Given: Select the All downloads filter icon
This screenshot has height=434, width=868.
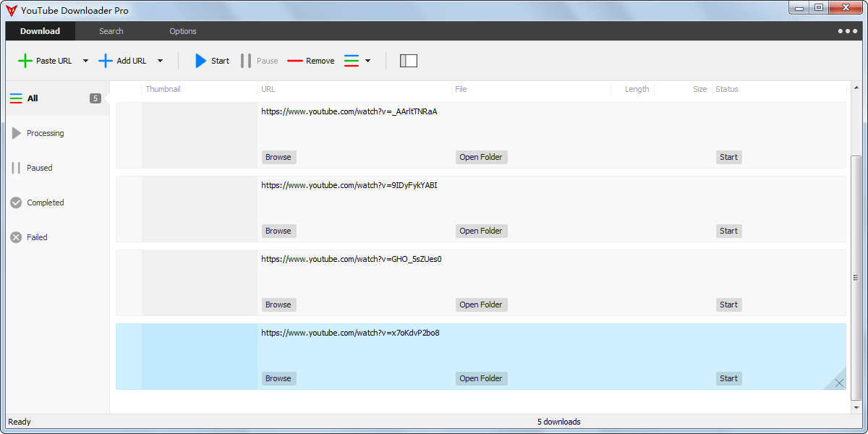Looking at the screenshot, I should [x=16, y=98].
